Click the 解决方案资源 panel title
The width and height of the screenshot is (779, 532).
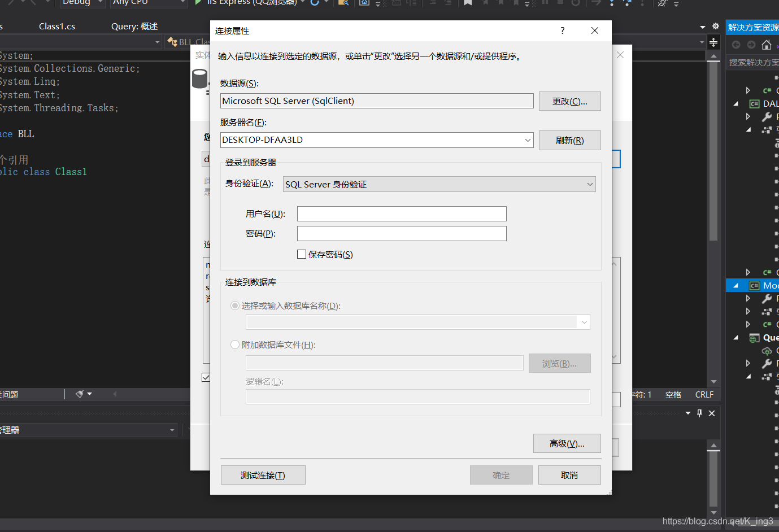[x=753, y=27]
